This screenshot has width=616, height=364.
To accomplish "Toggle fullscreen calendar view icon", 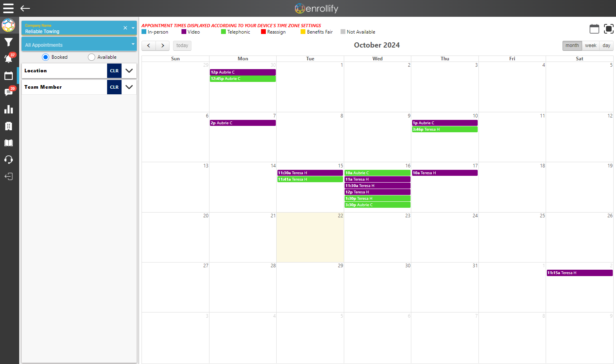I will (x=609, y=29).
